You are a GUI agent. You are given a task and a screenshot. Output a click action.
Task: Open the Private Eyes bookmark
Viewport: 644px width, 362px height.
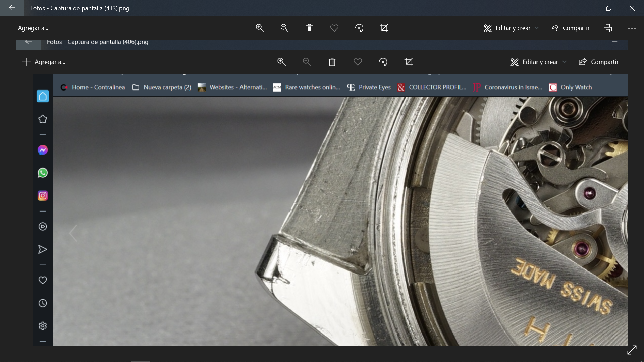pyautogui.click(x=369, y=87)
